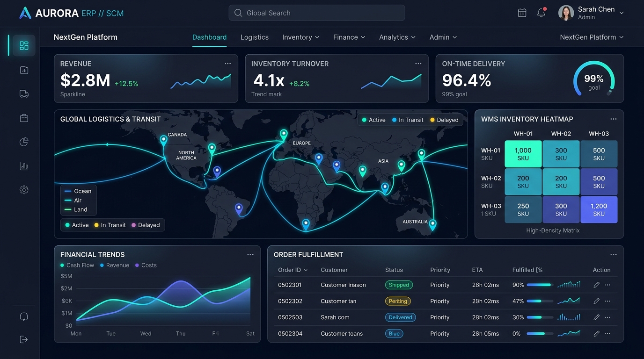Open sidebar notifications bell at bottom
The width and height of the screenshot is (644, 359).
tap(24, 316)
